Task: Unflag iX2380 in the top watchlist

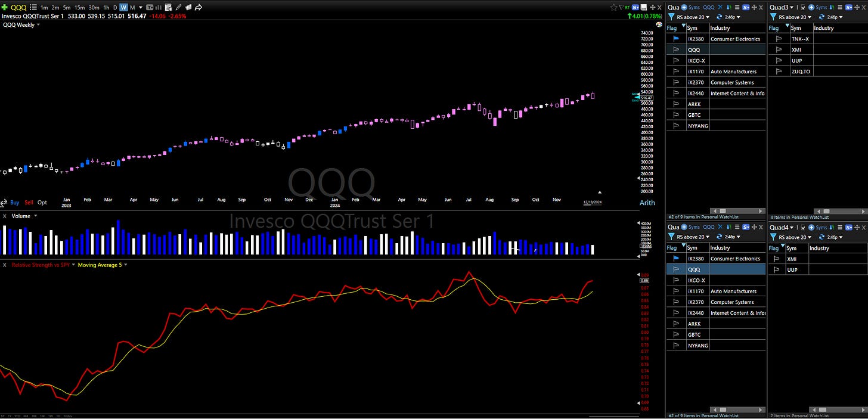Action: [676, 39]
